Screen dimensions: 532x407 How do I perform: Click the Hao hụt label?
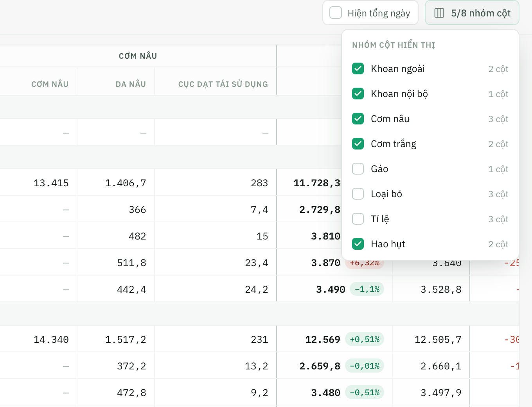point(388,244)
